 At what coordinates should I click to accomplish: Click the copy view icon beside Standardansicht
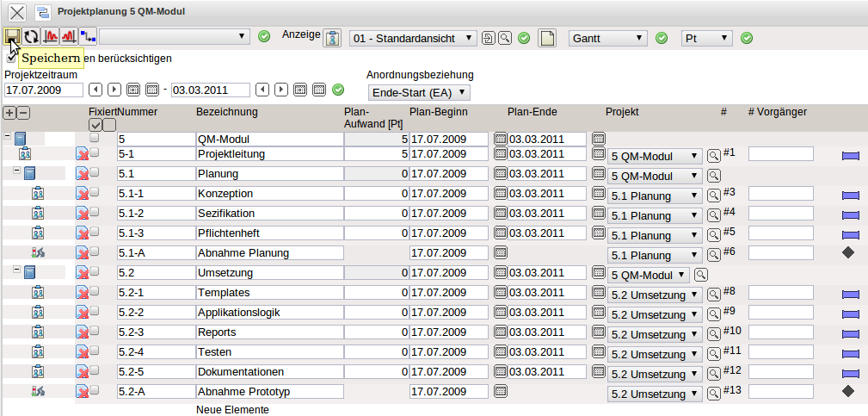pyautogui.click(x=489, y=38)
